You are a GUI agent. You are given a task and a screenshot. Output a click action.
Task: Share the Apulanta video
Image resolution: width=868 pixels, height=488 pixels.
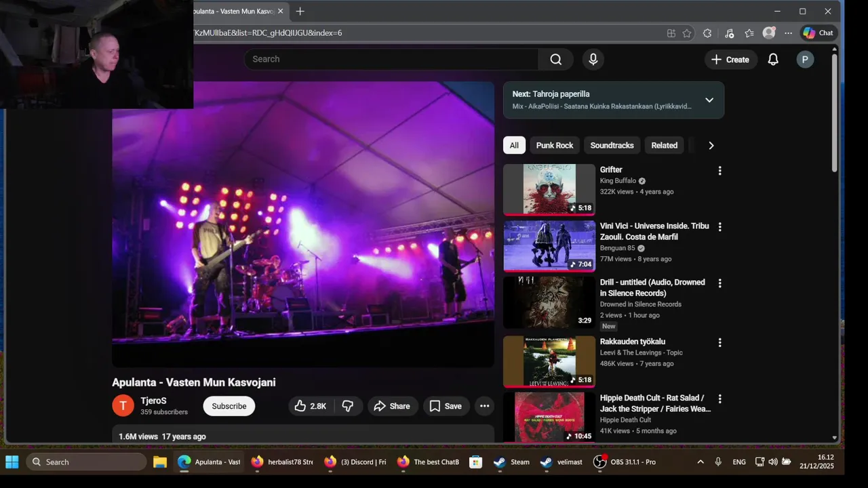pyautogui.click(x=392, y=406)
